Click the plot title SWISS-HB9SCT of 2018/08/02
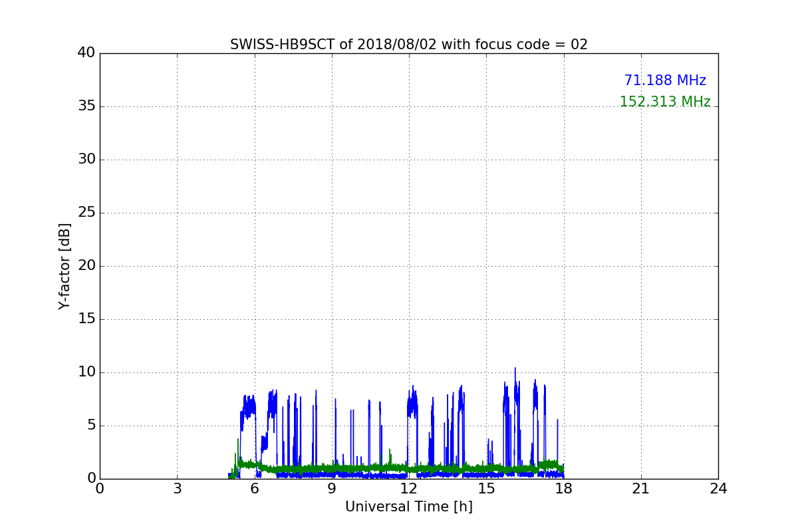Screen dimensions: 798x532 pos(409,45)
